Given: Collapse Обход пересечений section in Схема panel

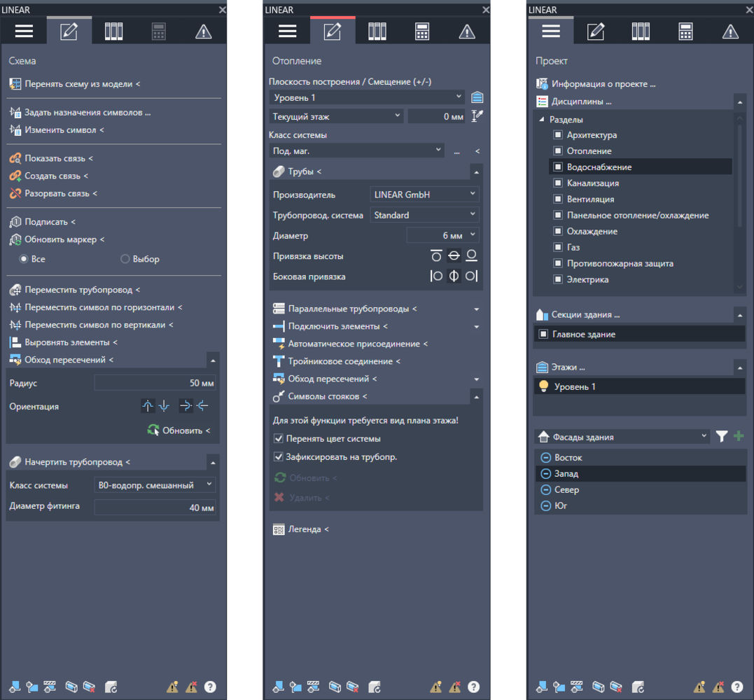Looking at the screenshot, I should (x=213, y=360).
